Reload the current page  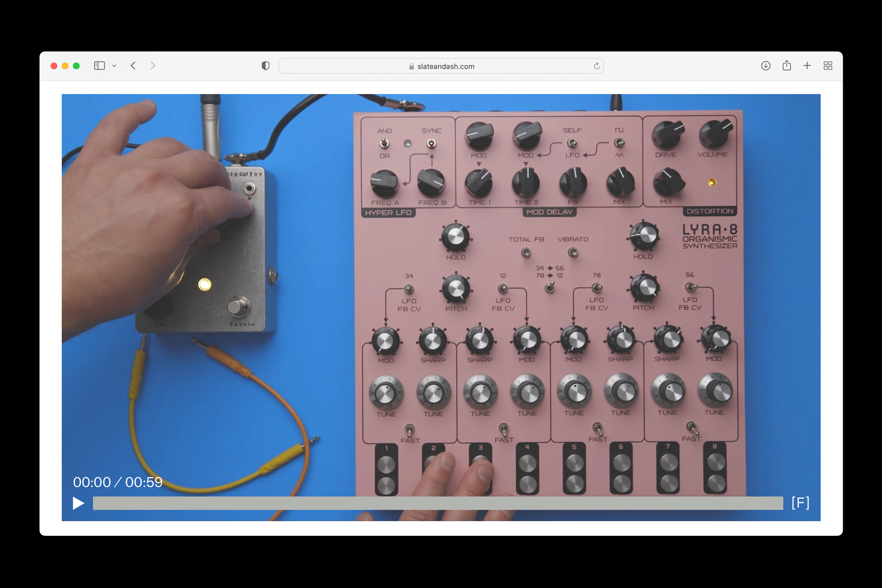pos(596,66)
